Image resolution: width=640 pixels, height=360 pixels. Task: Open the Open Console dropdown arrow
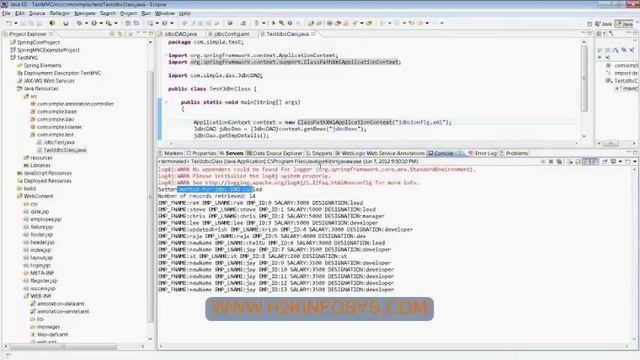[635, 162]
